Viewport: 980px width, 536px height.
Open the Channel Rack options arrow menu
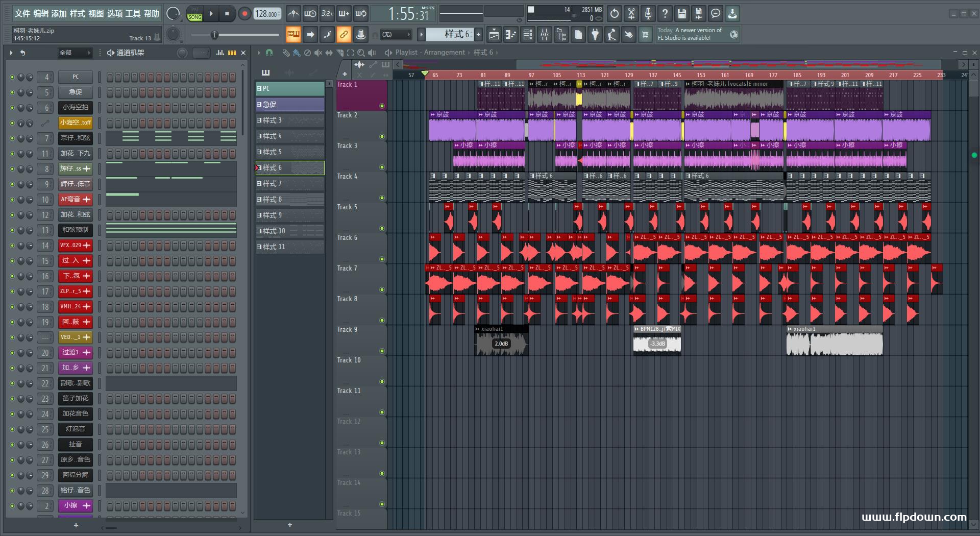pyautogui.click(x=11, y=53)
